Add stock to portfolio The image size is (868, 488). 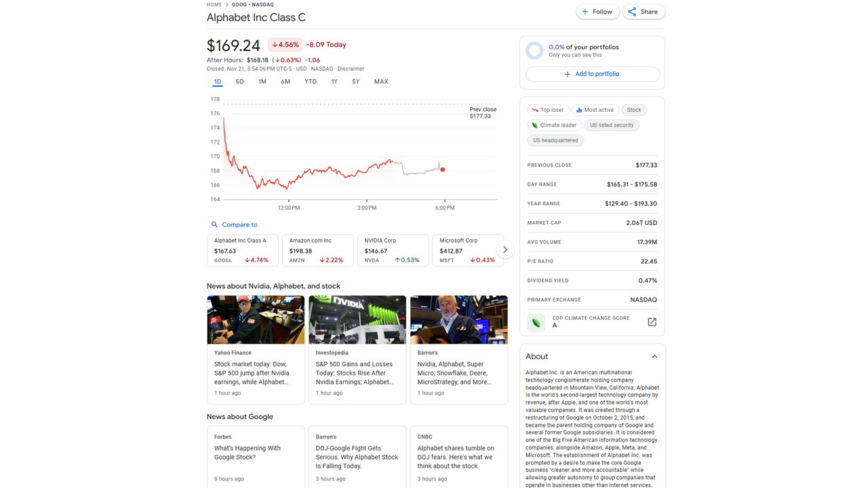pyautogui.click(x=593, y=74)
